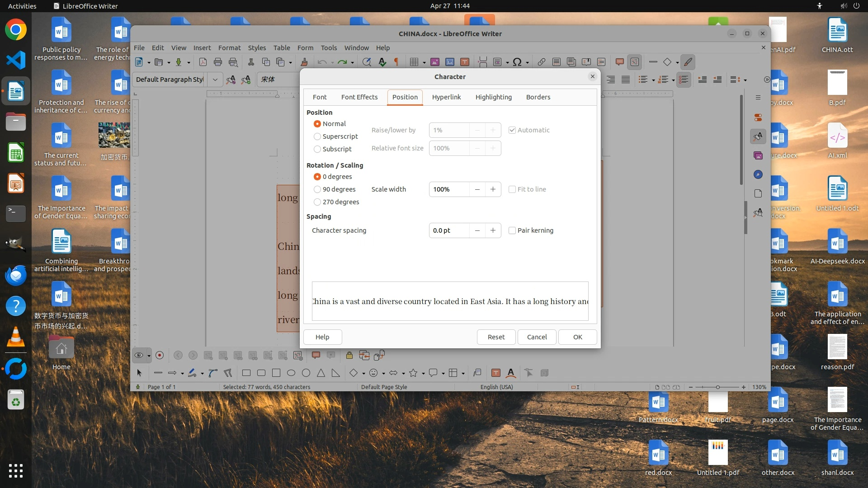
Task: Click the Insert Table icon
Action: click(x=414, y=62)
